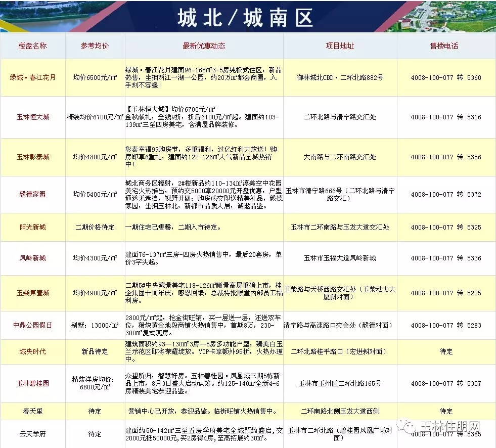The width and height of the screenshot is (496, 448).
Task: Click the 新品待定 price cell
Action: (95, 351)
